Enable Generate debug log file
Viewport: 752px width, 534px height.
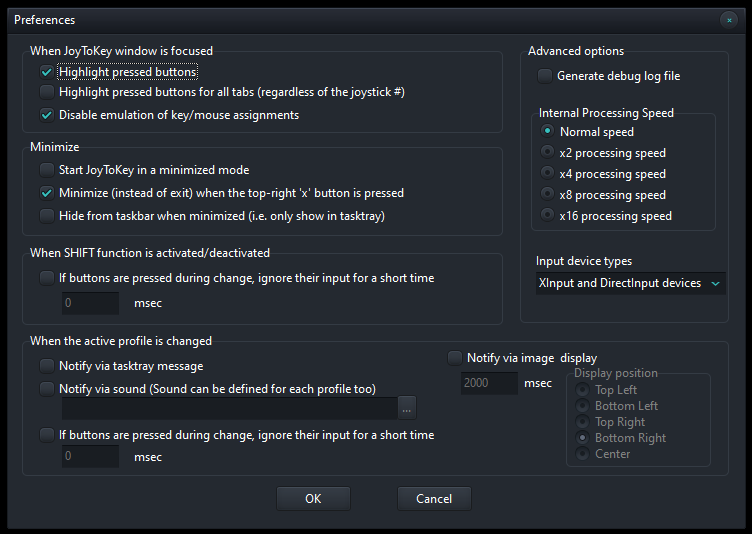click(545, 76)
